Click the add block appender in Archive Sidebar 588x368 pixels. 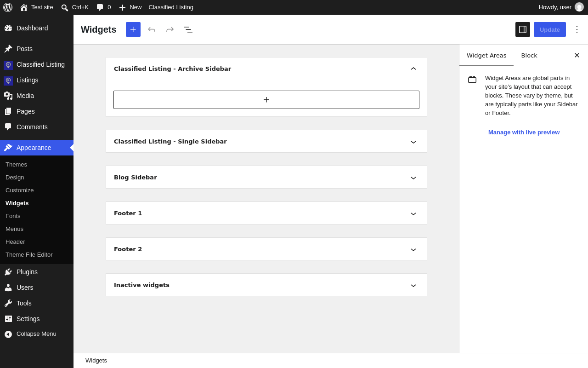266,100
